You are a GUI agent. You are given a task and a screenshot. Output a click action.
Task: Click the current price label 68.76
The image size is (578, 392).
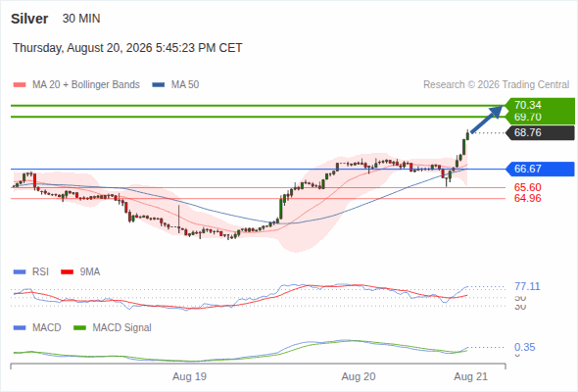[540, 132]
